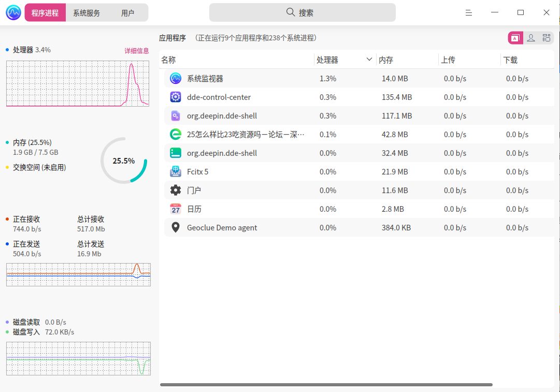The height and width of the screenshot is (392, 560).
Task: Click the CPU usage history graph
Action: coord(78,83)
